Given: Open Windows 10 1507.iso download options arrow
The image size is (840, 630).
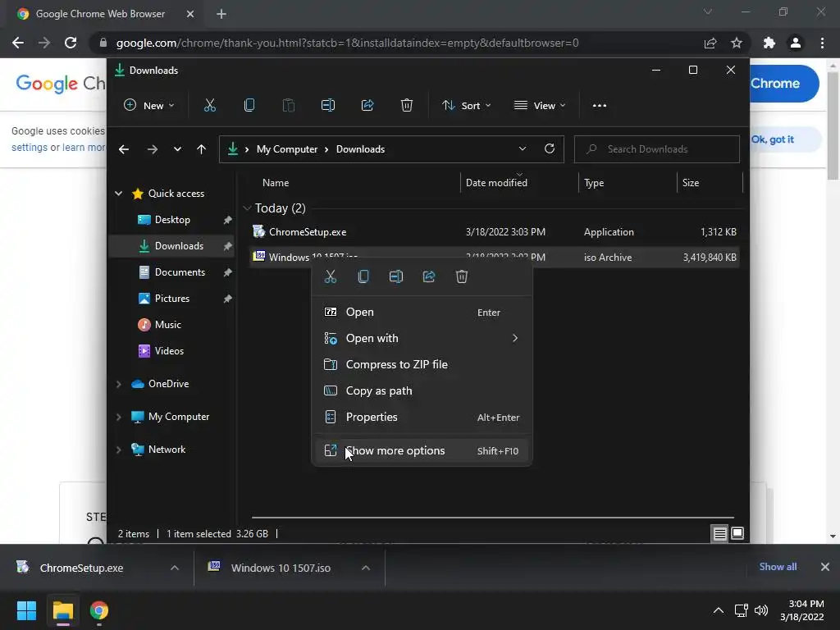Looking at the screenshot, I should [x=366, y=568].
